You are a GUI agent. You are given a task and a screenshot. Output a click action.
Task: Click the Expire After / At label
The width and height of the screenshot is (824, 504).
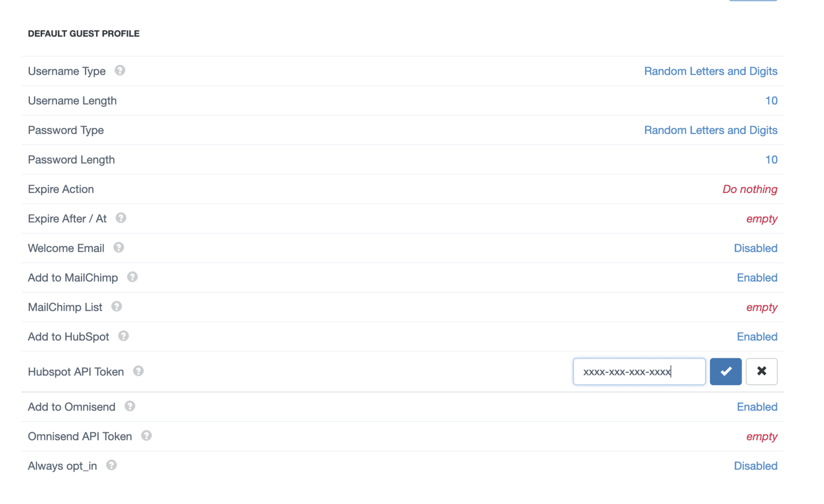(x=67, y=219)
